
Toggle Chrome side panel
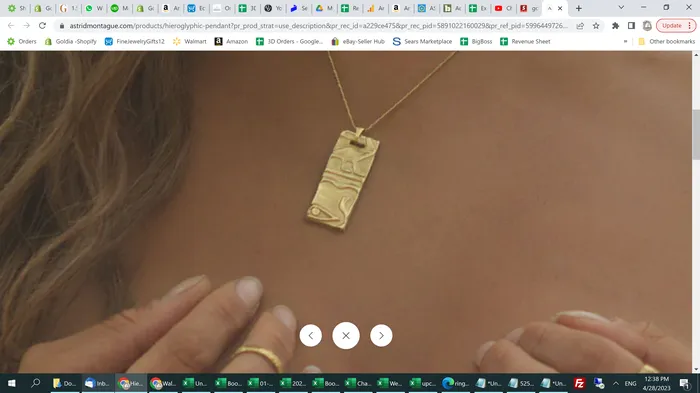coord(631,25)
